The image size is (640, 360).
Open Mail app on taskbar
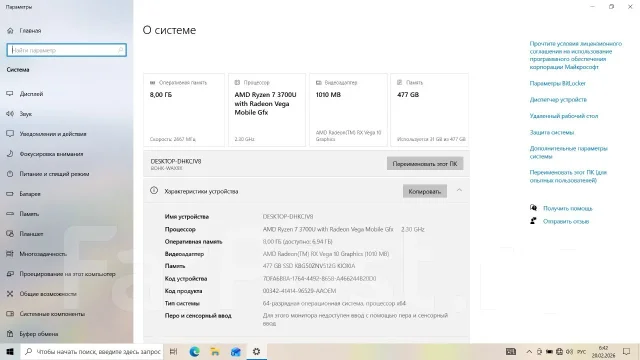click(236, 351)
